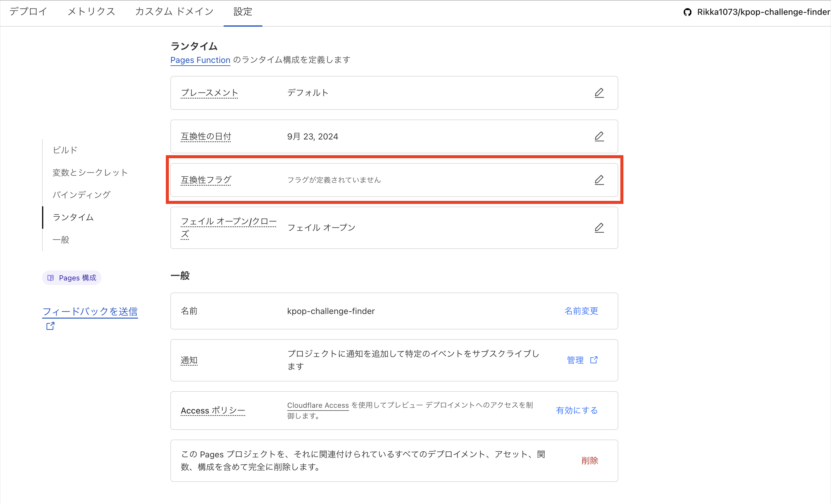Open the Pages Function documentation link
The image size is (831, 504).
point(200,60)
